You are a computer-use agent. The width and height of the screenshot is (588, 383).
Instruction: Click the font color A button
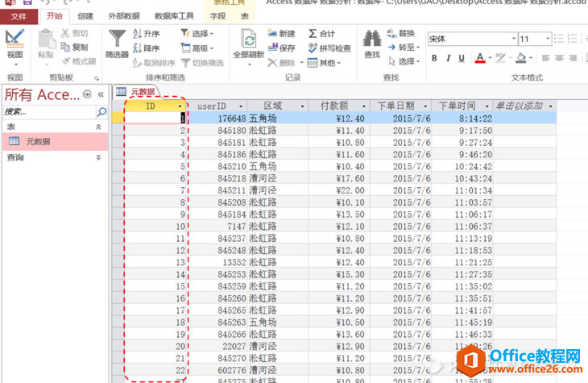[x=479, y=58]
